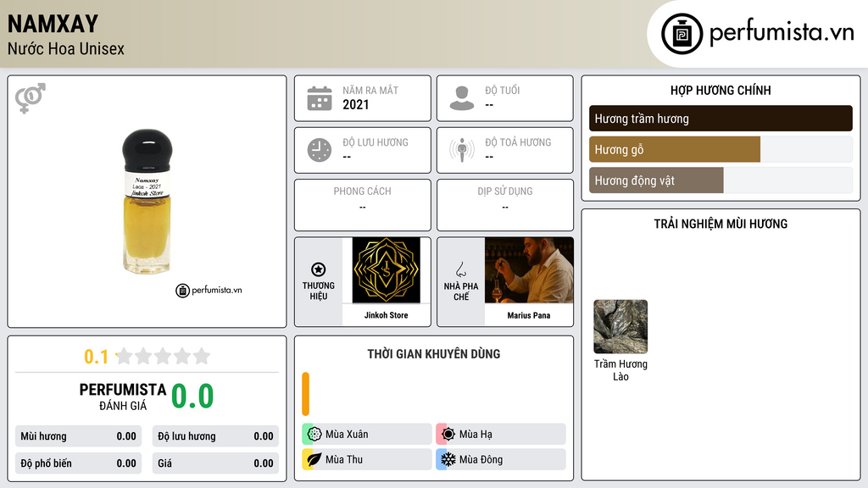This screenshot has height=488, width=868.
Task: Click the perfumista.vn site name
Action: 782,32
